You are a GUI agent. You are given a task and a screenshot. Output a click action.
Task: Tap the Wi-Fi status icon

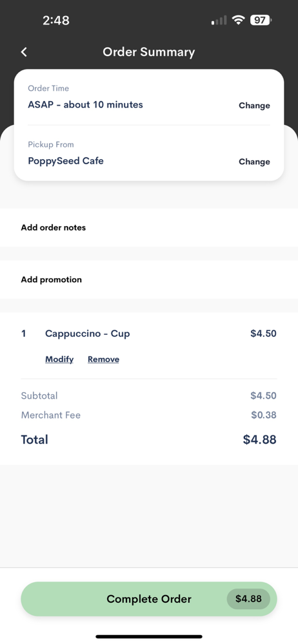click(x=238, y=20)
